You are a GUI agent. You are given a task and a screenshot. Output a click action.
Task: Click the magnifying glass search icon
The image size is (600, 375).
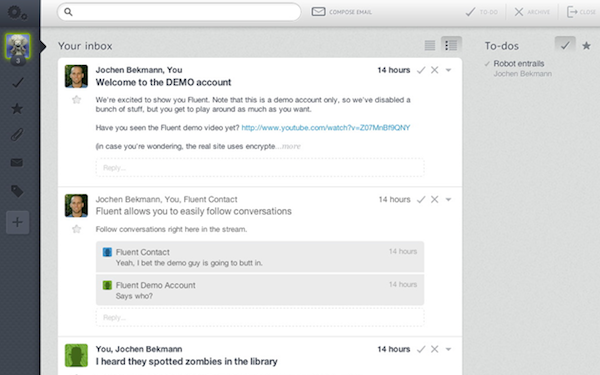[68, 12]
